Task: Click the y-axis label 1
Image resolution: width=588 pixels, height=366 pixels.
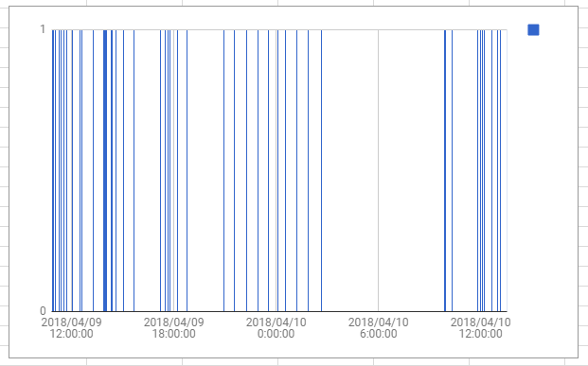Action: (43, 29)
